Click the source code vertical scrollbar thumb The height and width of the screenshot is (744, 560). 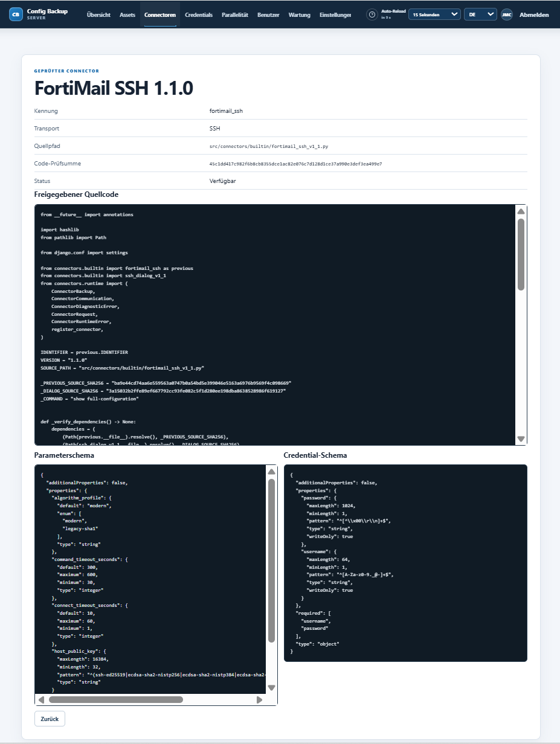(521, 254)
